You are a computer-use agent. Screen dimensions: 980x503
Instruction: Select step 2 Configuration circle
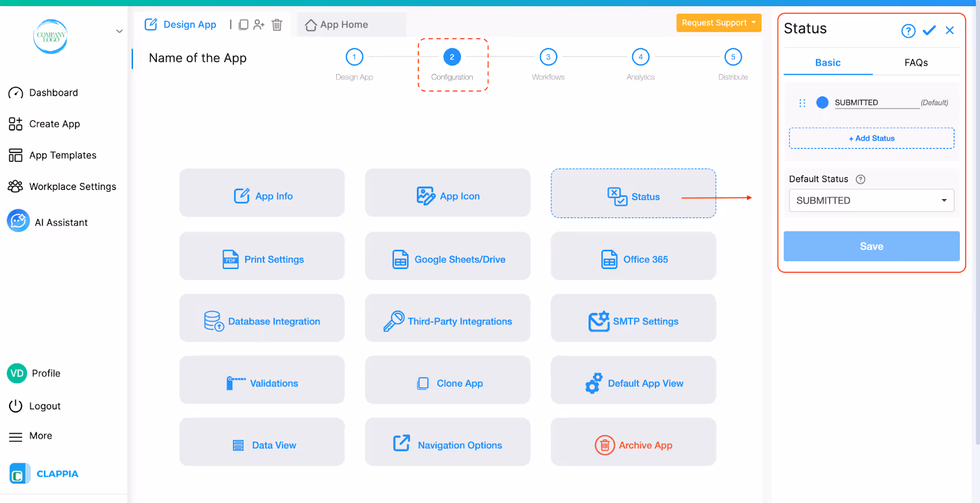point(452,57)
